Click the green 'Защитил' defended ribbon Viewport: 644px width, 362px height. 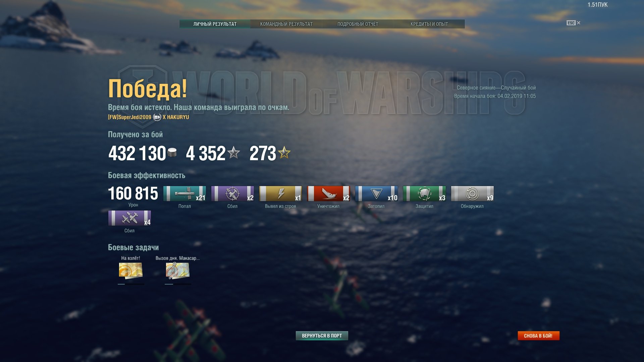click(424, 193)
